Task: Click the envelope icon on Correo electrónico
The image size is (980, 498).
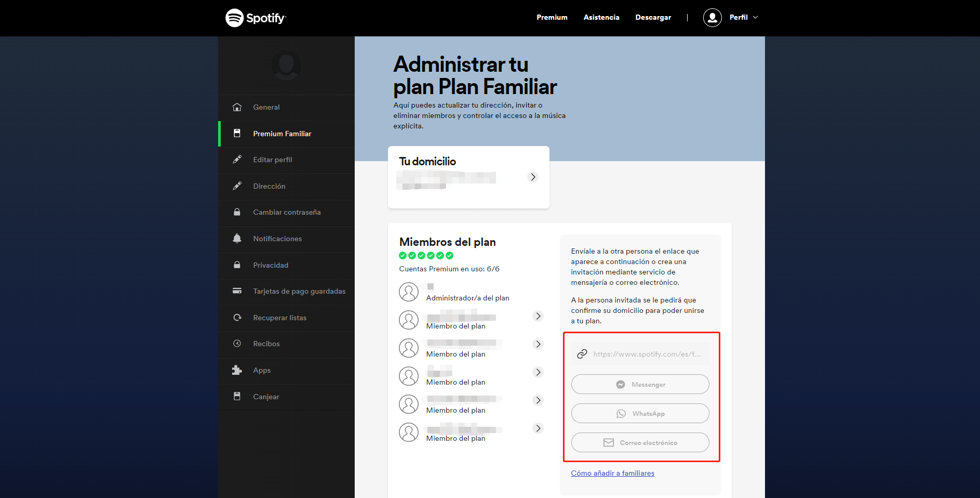Action: point(609,443)
